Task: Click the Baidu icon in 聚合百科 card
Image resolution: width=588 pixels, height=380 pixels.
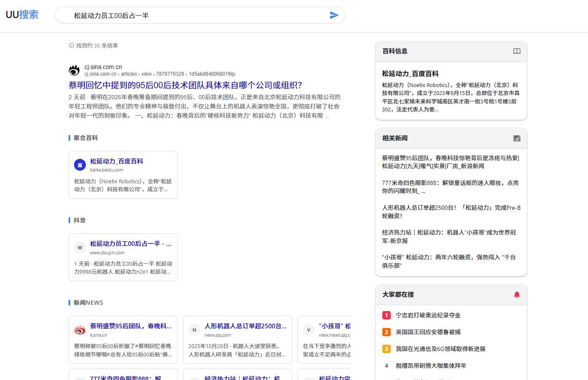Action: point(80,165)
